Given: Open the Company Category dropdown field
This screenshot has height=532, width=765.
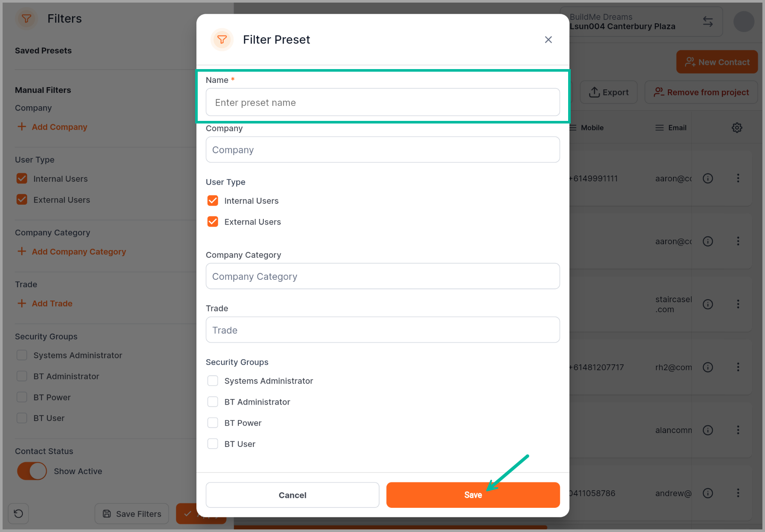Looking at the screenshot, I should point(382,276).
